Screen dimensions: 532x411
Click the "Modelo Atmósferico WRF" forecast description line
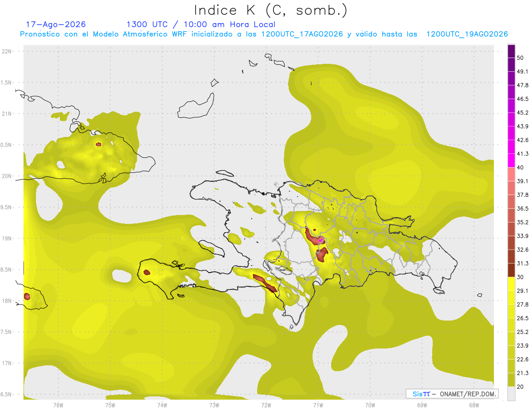(x=264, y=34)
